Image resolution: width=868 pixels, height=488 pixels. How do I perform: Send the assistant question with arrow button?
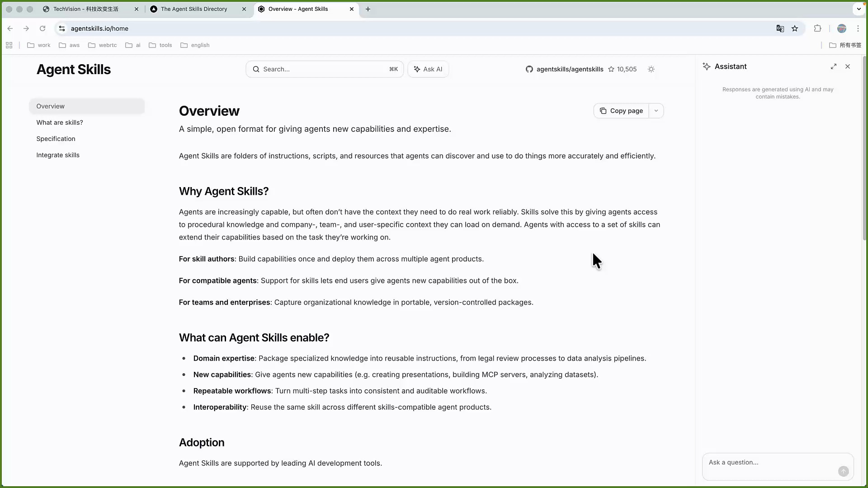(x=843, y=471)
